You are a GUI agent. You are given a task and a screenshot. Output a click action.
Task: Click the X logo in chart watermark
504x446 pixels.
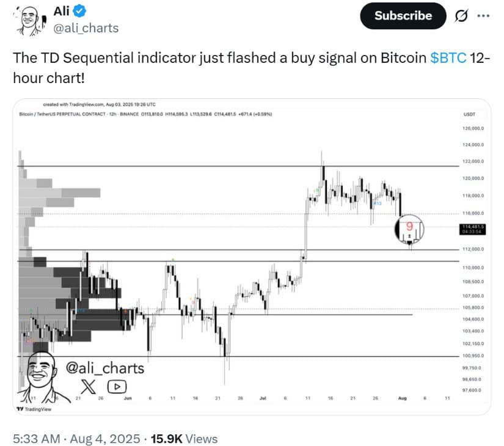(89, 387)
